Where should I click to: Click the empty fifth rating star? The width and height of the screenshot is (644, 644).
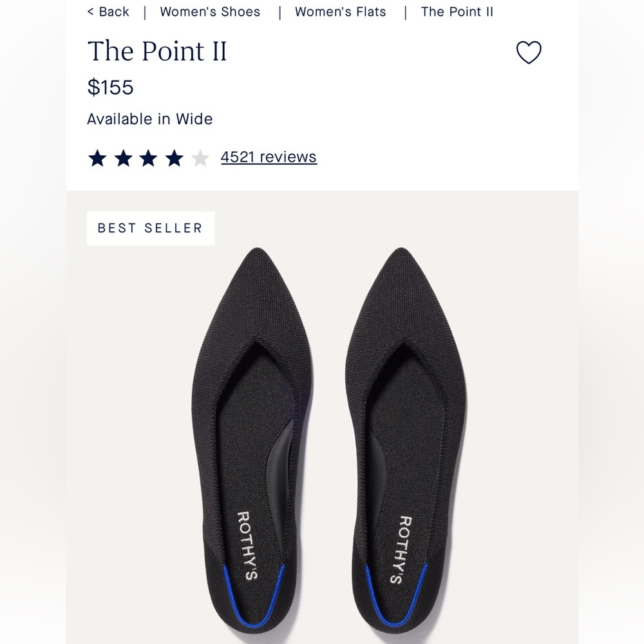coord(200,156)
